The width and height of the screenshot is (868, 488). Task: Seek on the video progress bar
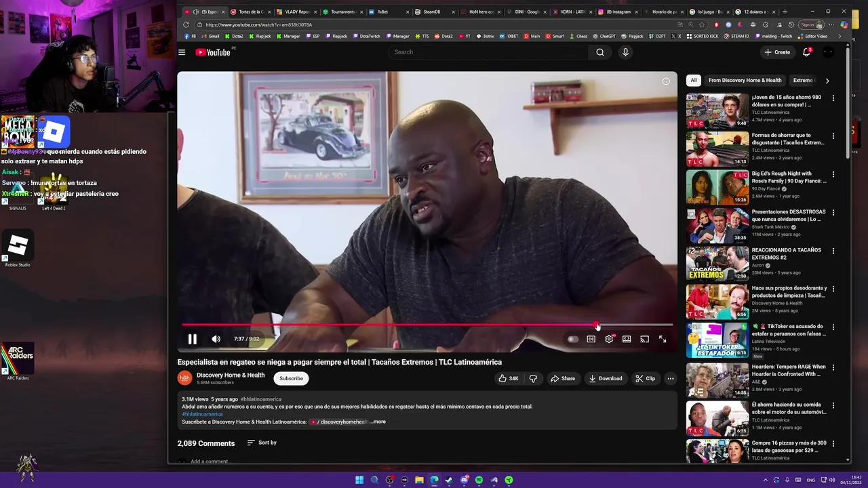click(427, 325)
